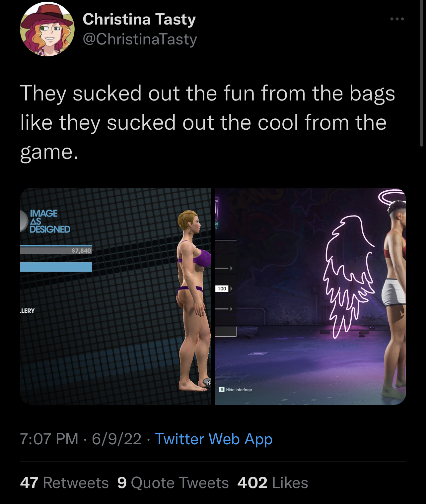Open the @ChristinaTasty handle link
The height and width of the screenshot is (504, 426).
[x=140, y=39]
